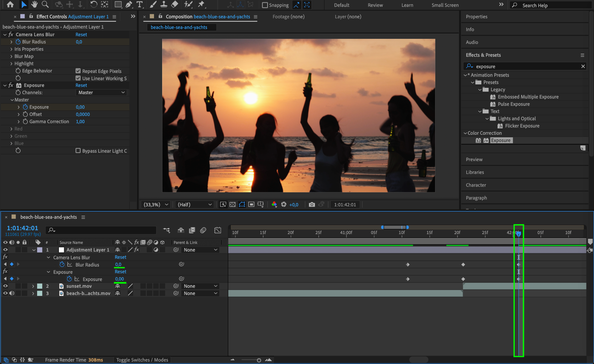Select the Pen tool

point(129,4)
